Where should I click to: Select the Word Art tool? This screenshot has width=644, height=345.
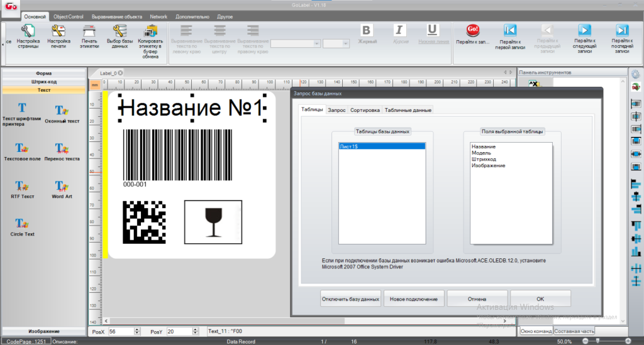click(62, 189)
